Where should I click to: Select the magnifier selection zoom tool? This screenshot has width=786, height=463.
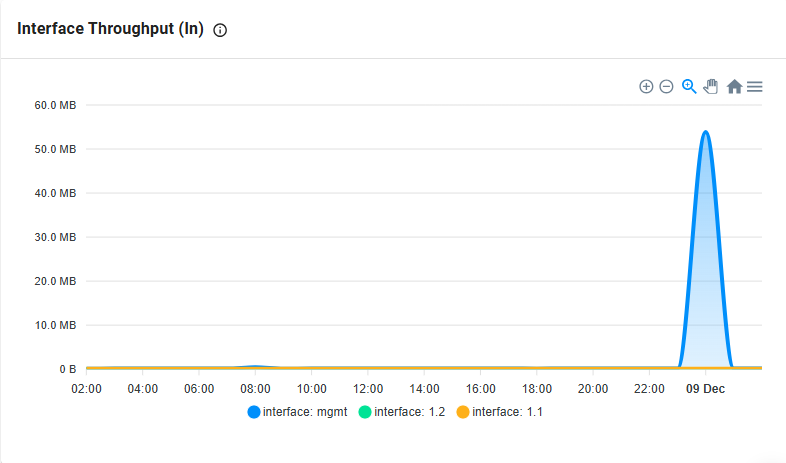click(x=689, y=87)
